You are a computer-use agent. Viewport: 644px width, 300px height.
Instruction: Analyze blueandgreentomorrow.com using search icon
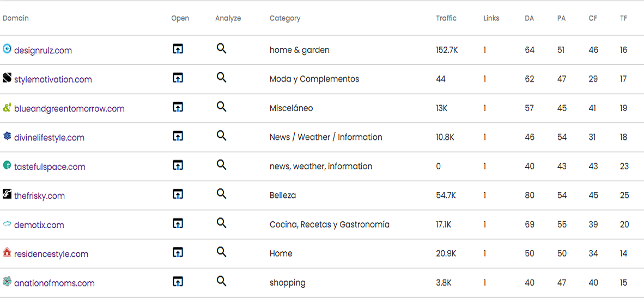click(x=221, y=107)
